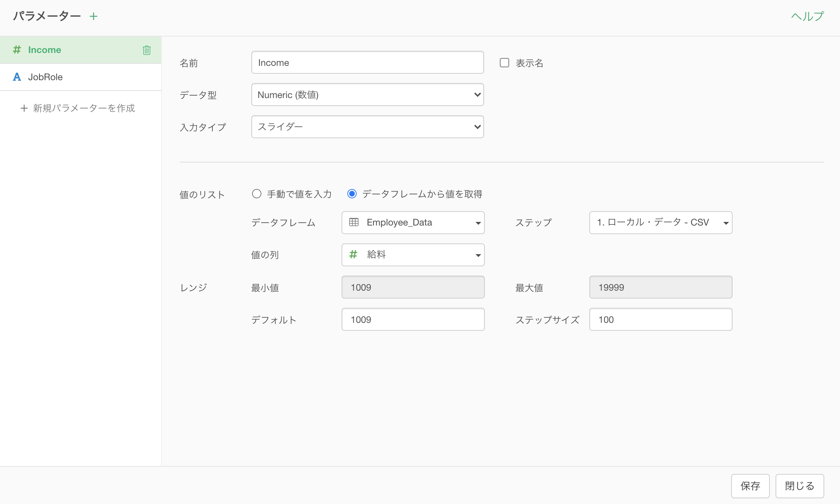Image resolution: width=840 pixels, height=504 pixels.
Task: Open the ヘルプ link
Action: pos(807,16)
